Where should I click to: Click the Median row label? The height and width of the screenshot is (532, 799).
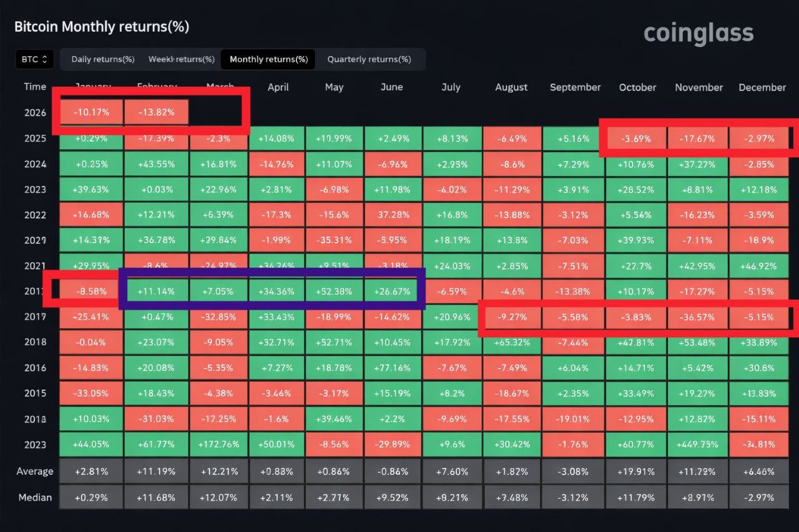point(34,497)
